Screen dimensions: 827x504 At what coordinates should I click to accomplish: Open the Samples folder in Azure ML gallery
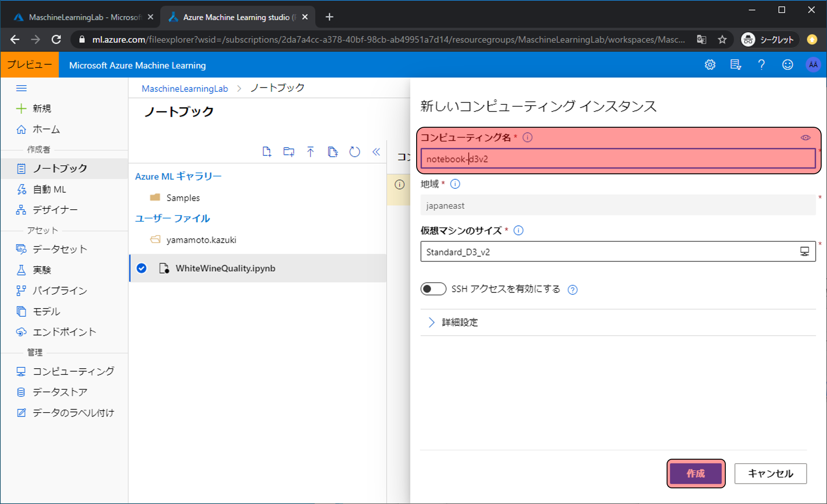pos(183,198)
